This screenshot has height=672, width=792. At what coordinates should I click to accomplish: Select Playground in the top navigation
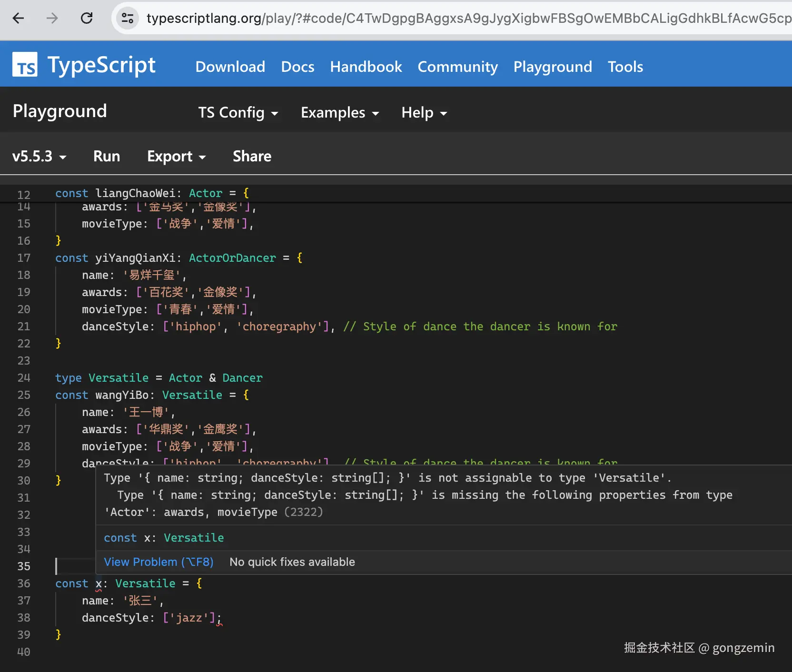coord(553,67)
